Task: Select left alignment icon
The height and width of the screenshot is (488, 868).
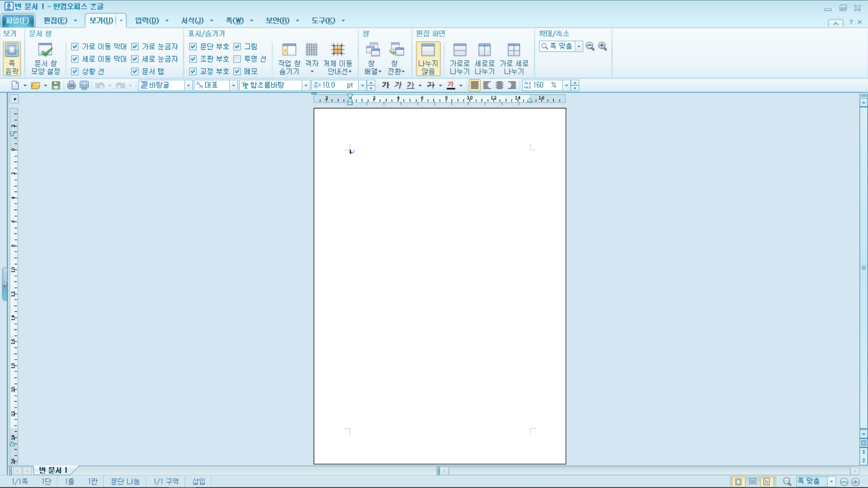Action: (x=487, y=85)
